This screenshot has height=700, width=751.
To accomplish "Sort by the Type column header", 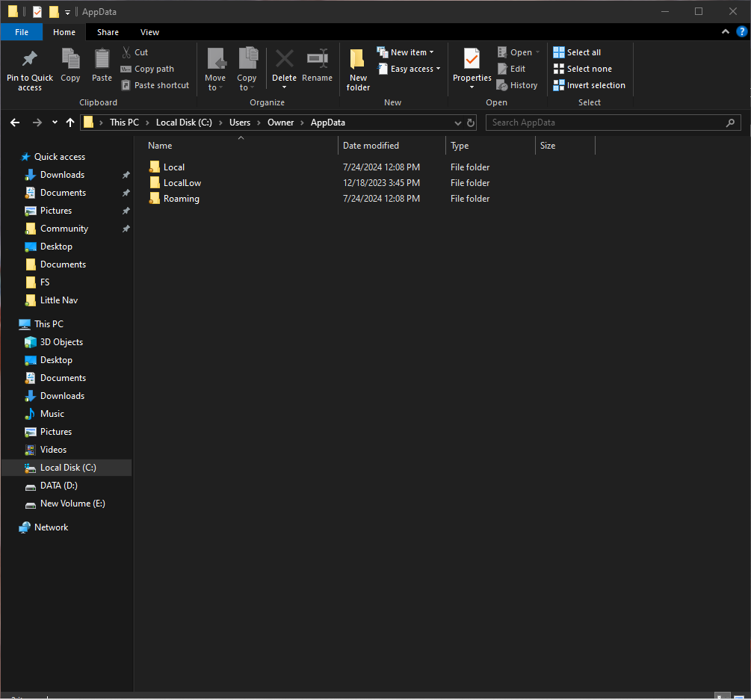I will [x=490, y=146].
